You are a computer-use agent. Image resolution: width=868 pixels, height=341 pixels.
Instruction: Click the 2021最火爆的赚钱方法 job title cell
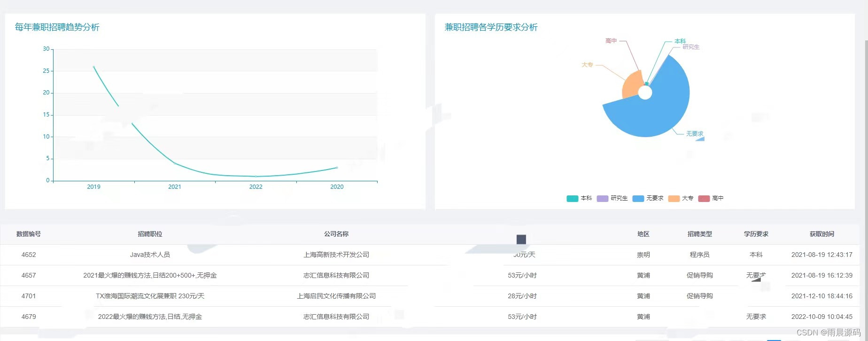tap(150, 275)
